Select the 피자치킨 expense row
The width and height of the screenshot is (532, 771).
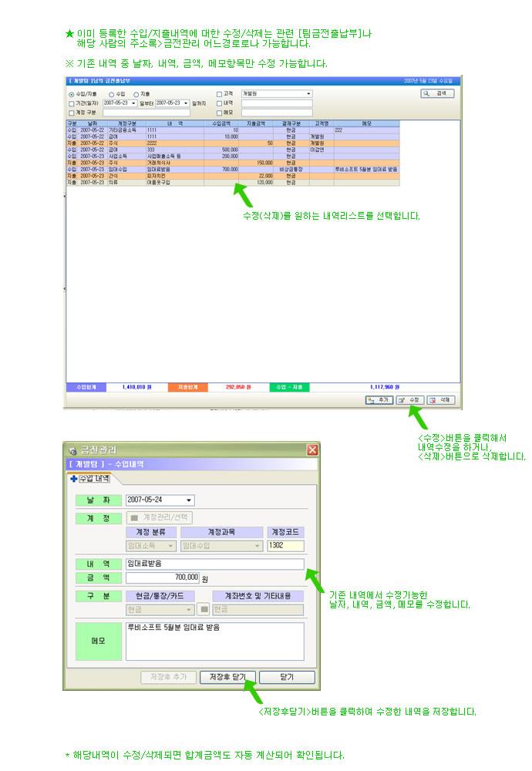pyautogui.click(x=233, y=176)
